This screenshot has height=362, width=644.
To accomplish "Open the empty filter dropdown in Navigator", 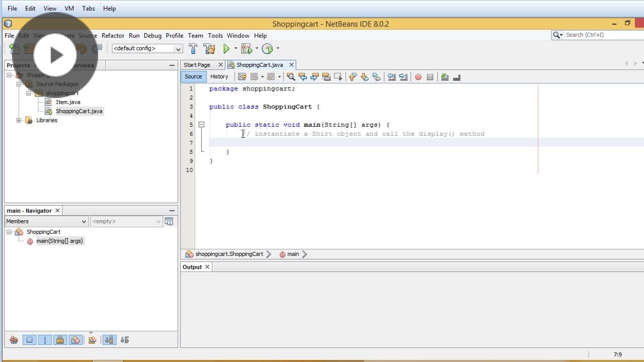I will pyautogui.click(x=126, y=221).
